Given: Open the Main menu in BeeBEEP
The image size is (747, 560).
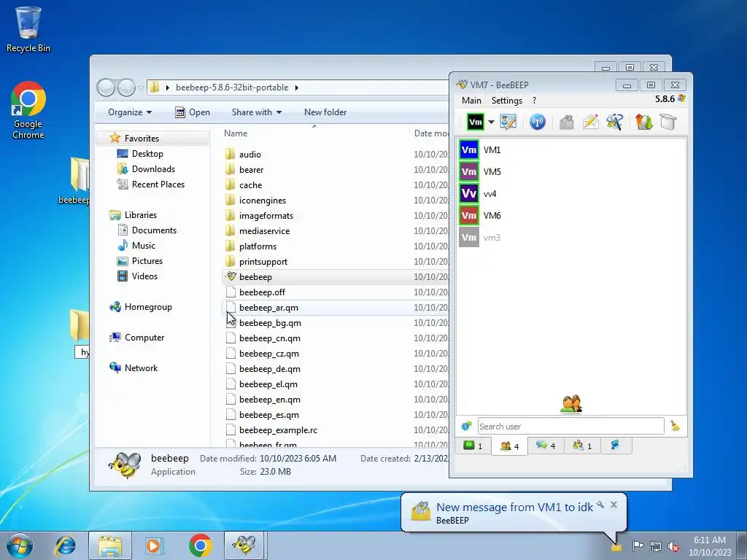Looking at the screenshot, I should tap(471, 101).
